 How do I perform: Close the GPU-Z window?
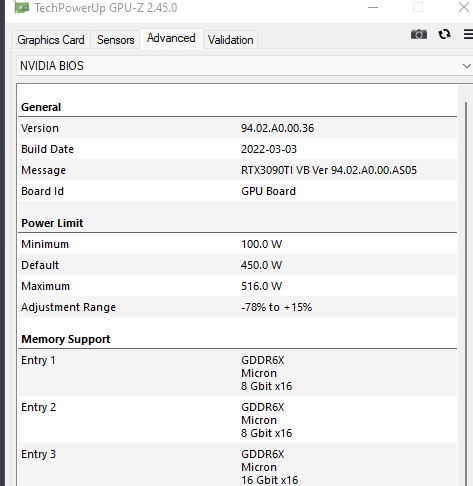[x=464, y=7]
